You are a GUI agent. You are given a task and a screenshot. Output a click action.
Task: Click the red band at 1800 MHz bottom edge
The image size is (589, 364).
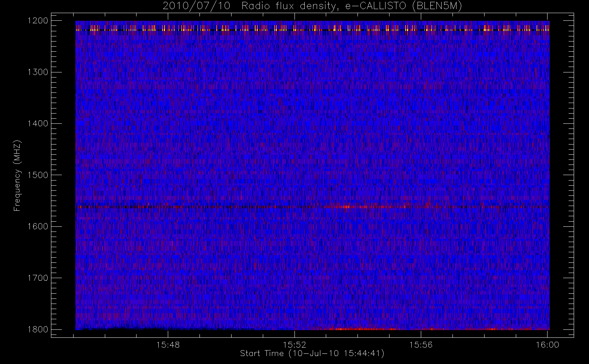430,329
